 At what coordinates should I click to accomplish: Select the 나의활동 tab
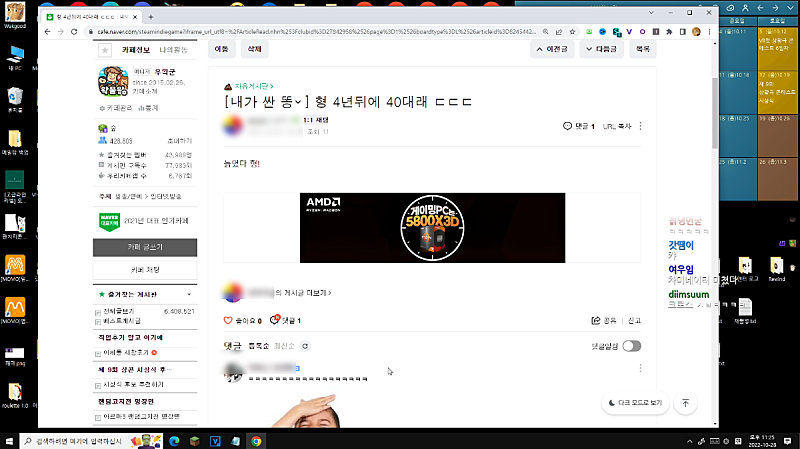(173, 49)
